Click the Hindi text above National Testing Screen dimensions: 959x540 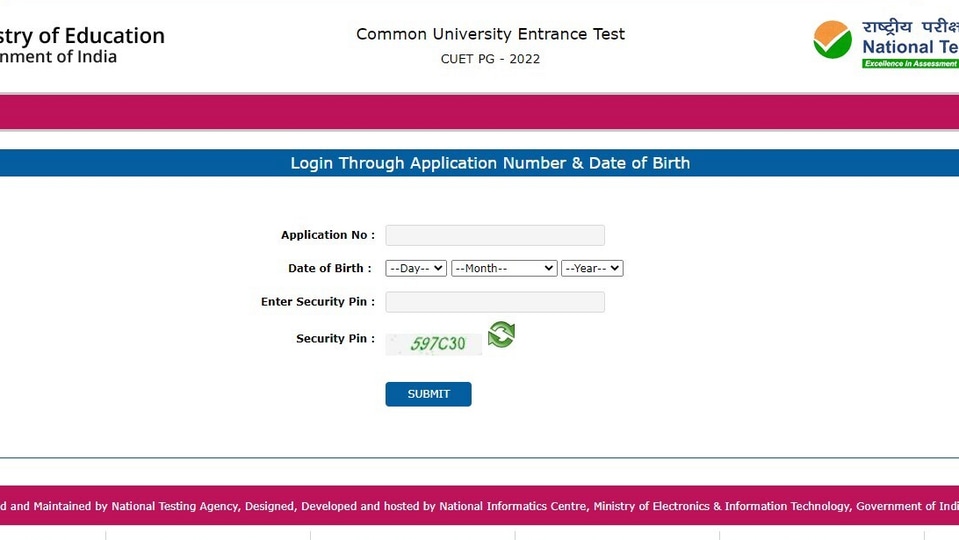(910, 28)
